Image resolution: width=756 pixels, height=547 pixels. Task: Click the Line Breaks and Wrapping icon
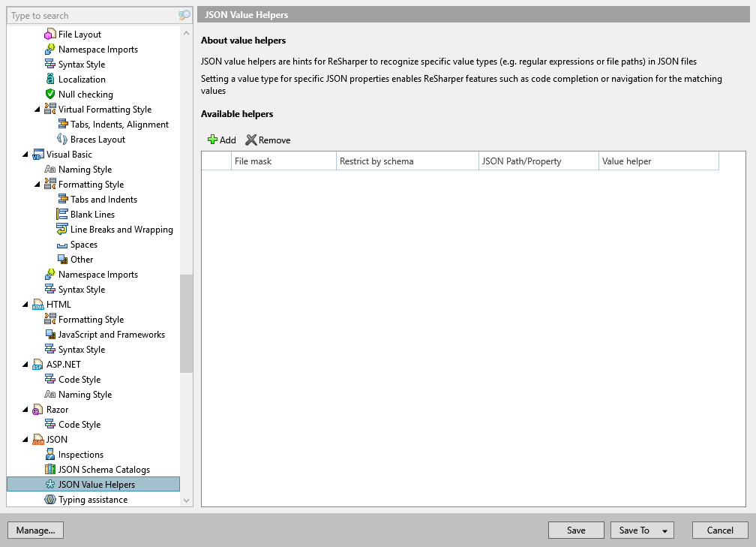62,230
